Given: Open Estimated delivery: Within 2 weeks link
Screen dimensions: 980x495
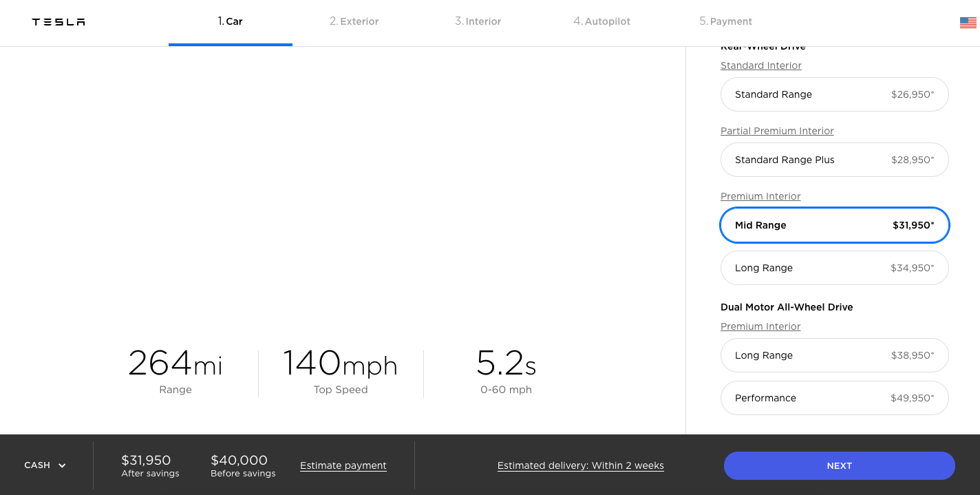Looking at the screenshot, I should coord(581,465).
